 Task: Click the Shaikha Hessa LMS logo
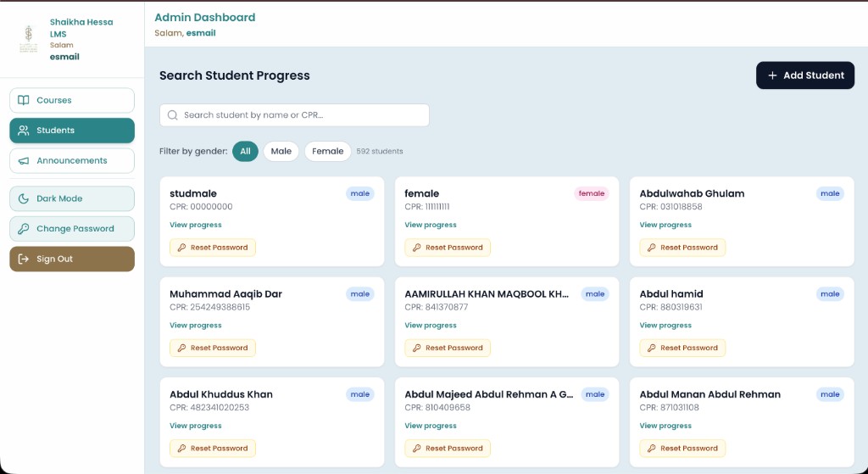pyautogui.click(x=29, y=39)
